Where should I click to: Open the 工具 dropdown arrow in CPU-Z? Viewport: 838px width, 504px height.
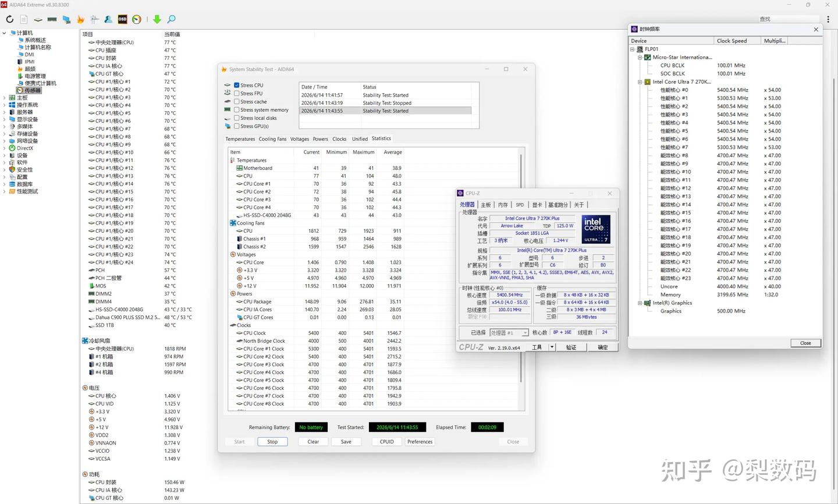552,347
